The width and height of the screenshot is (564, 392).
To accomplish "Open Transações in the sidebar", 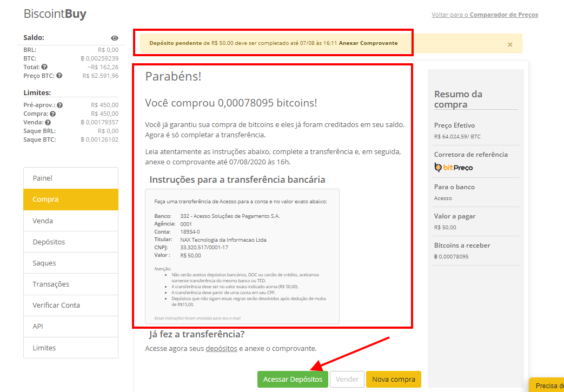I will (x=71, y=284).
